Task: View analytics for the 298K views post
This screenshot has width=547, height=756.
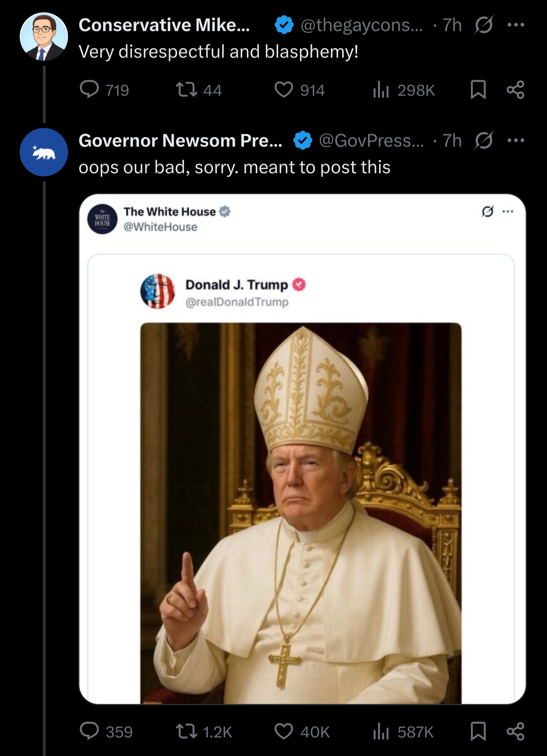Action: [381, 90]
